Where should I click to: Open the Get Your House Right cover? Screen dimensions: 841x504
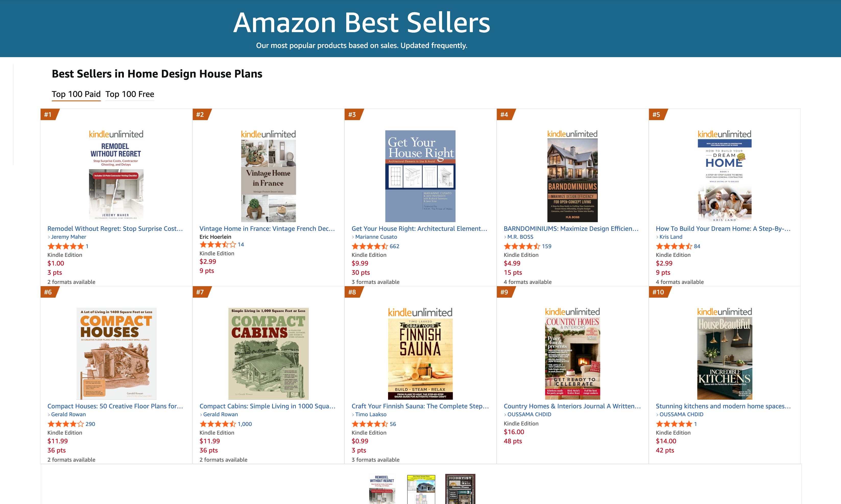(420, 176)
